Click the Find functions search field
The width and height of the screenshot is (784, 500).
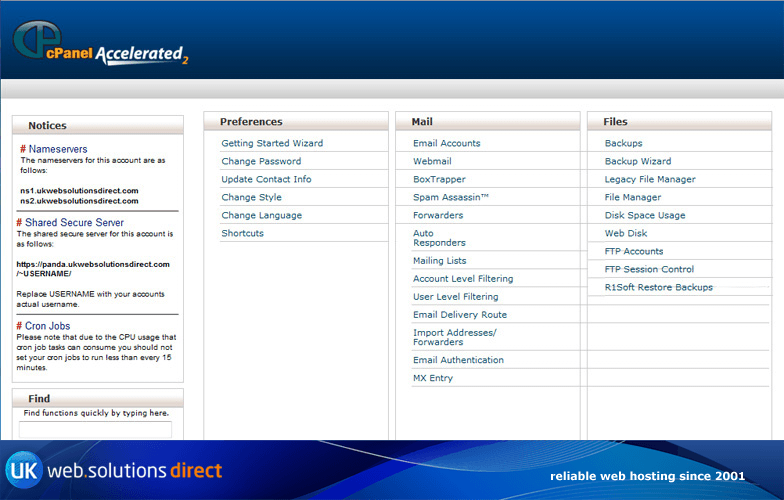coord(96,430)
